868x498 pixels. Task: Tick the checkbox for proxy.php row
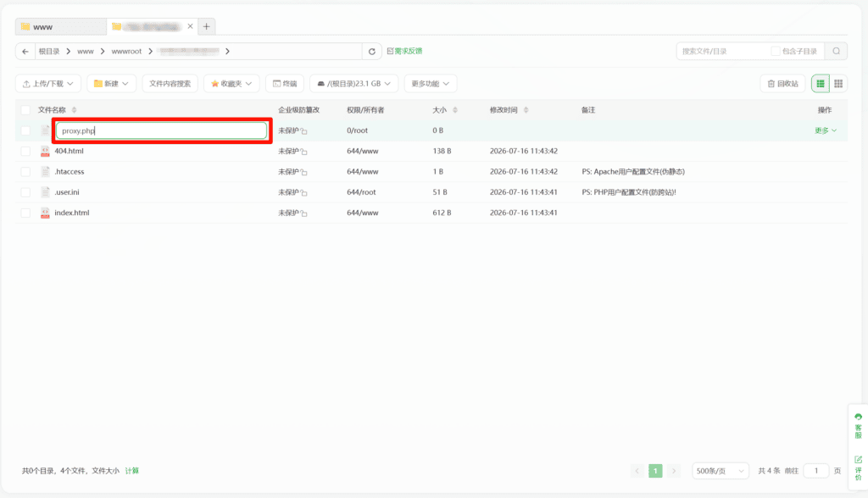coord(25,130)
